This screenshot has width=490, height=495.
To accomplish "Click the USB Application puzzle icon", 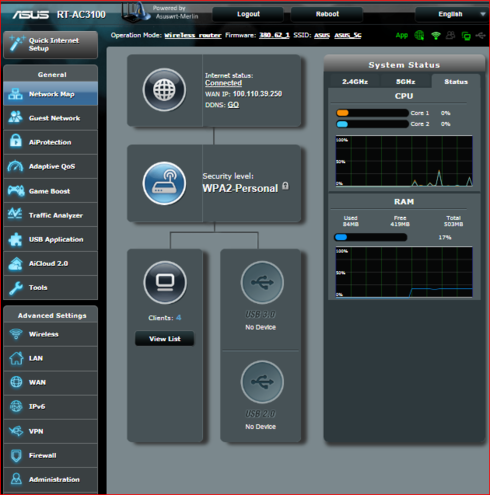I will (x=15, y=239).
